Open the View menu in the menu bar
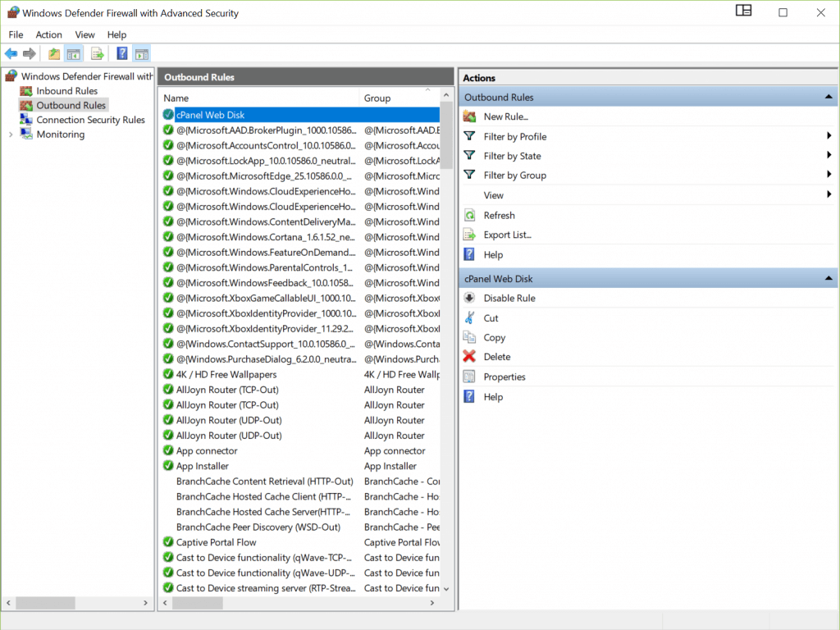840x630 pixels. click(84, 34)
